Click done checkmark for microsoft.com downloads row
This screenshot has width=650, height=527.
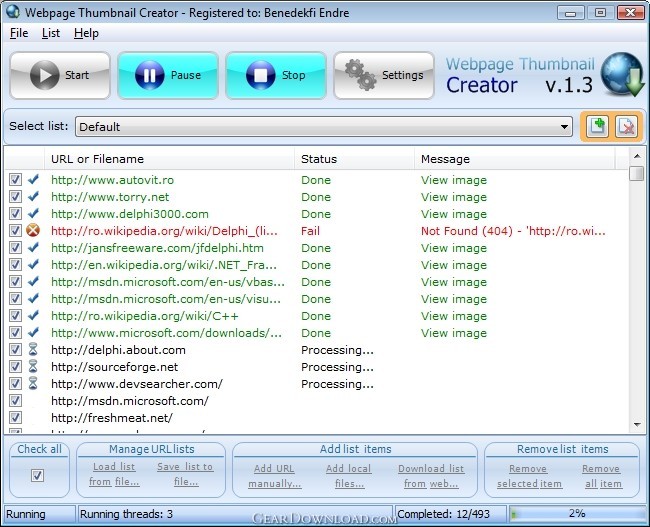[33, 333]
